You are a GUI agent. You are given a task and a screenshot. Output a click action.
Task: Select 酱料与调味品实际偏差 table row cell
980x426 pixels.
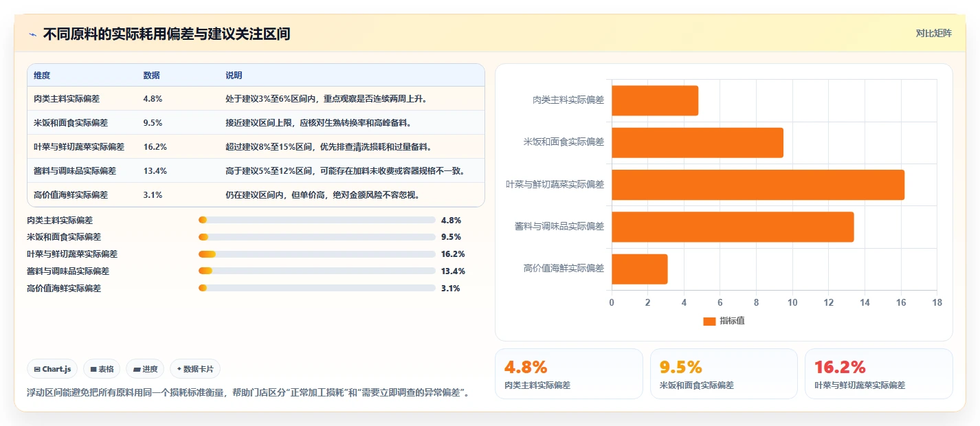[x=75, y=171]
